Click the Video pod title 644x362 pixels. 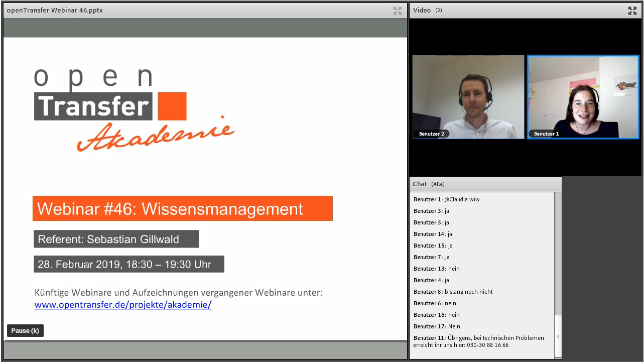pyautogui.click(x=422, y=10)
